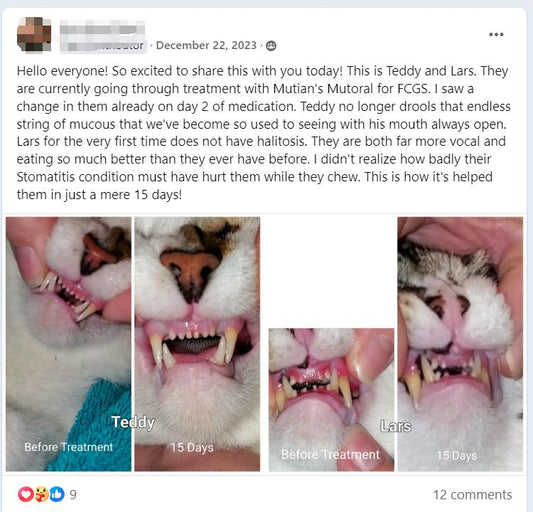Viewport: 533px width, 512px height.
Task: Click the Teddy name label on photos
Action: [133, 422]
